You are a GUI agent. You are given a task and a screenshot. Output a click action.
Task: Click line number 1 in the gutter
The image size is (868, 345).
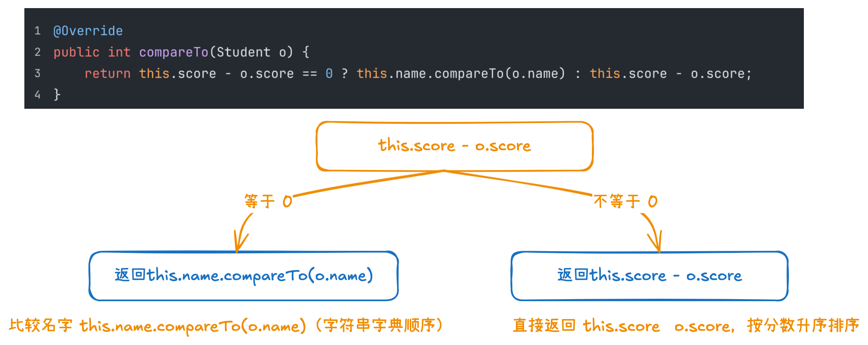click(37, 31)
